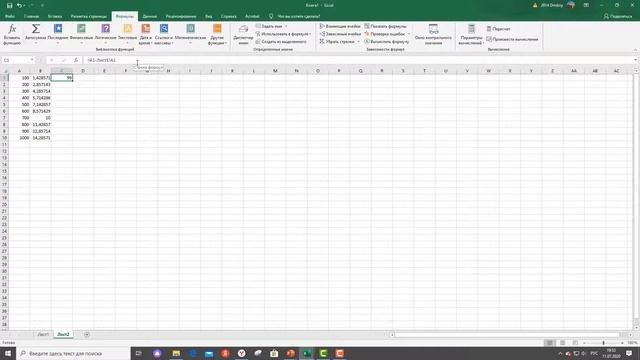Viewport: 640px width, 360px height.
Task: Open the Name Manager
Action: (243, 34)
